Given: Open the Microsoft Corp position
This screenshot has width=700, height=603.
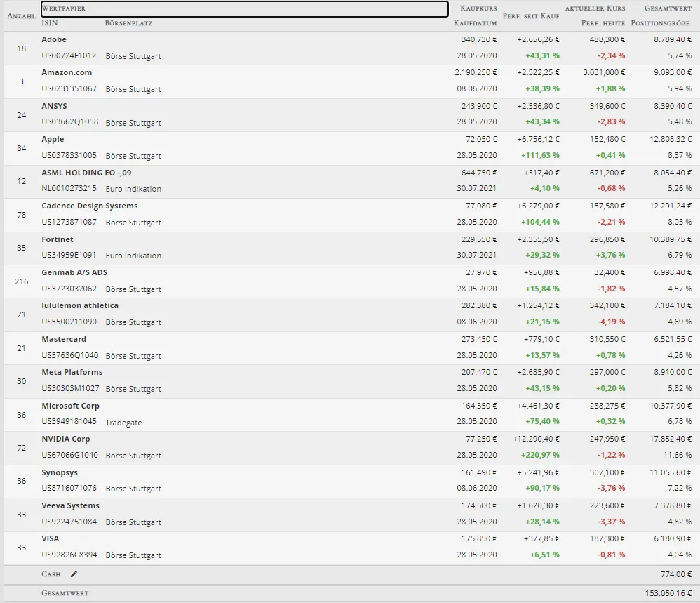Looking at the screenshot, I should pyautogui.click(x=70, y=406).
